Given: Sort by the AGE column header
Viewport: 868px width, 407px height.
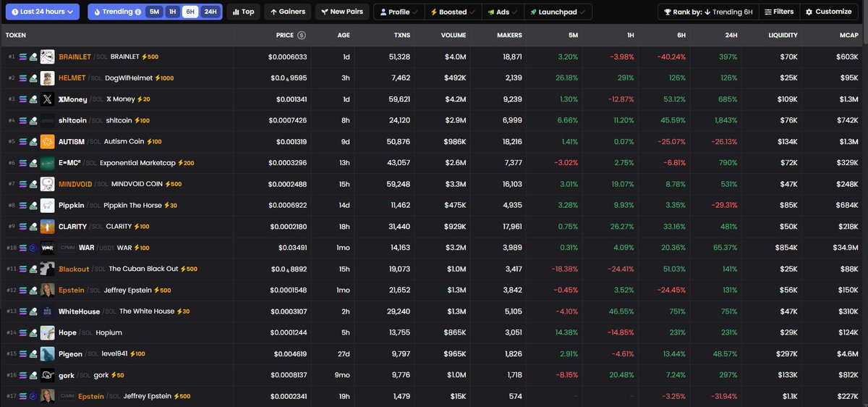Looking at the screenshot, I should (x=344, y=35).
